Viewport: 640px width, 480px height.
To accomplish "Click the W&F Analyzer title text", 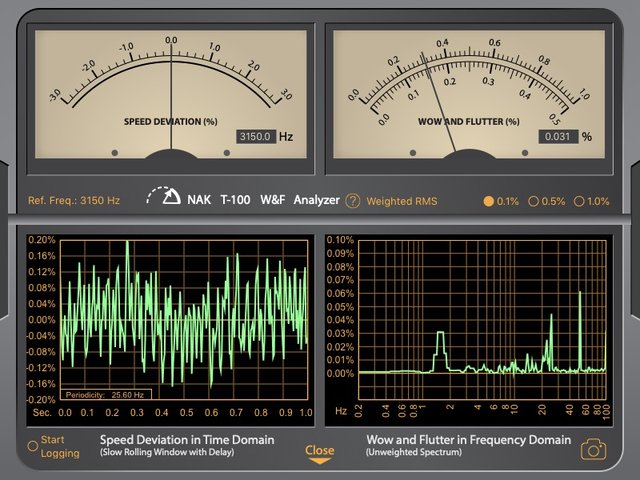I will tap(300, 200).
